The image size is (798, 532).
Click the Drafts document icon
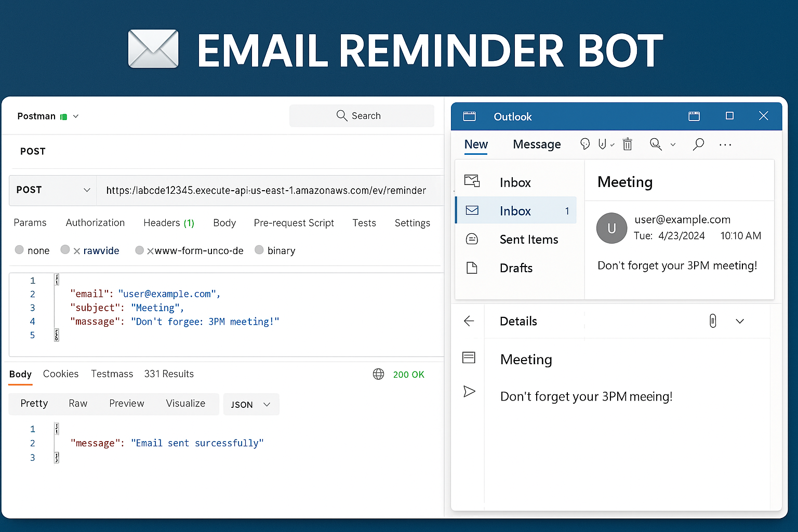(472, 268)
